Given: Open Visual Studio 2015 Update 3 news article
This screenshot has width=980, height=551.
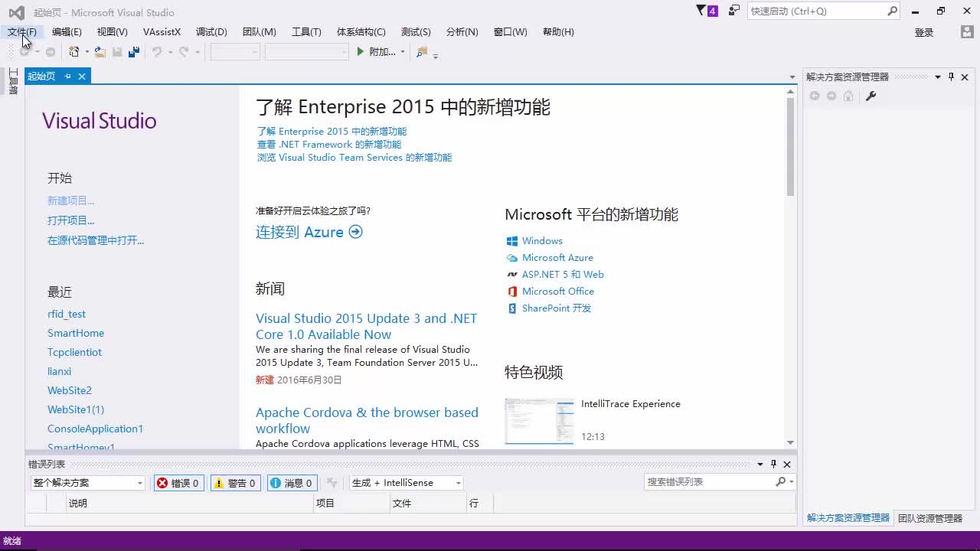Looking at the screenshot, I should pos(366,326).
